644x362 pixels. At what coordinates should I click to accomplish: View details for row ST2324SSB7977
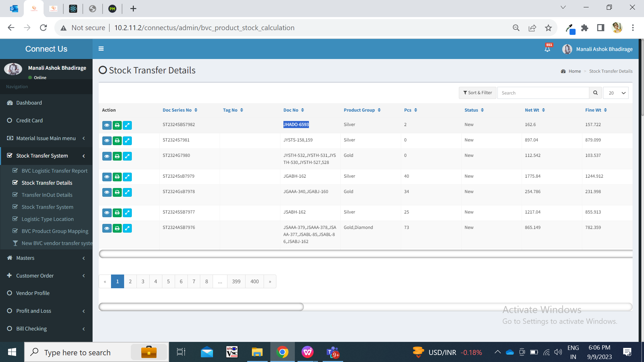pos(107,213)
